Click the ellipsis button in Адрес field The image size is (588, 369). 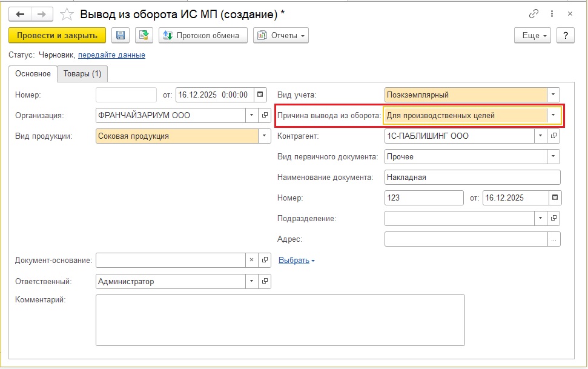(x=553, y=239)
